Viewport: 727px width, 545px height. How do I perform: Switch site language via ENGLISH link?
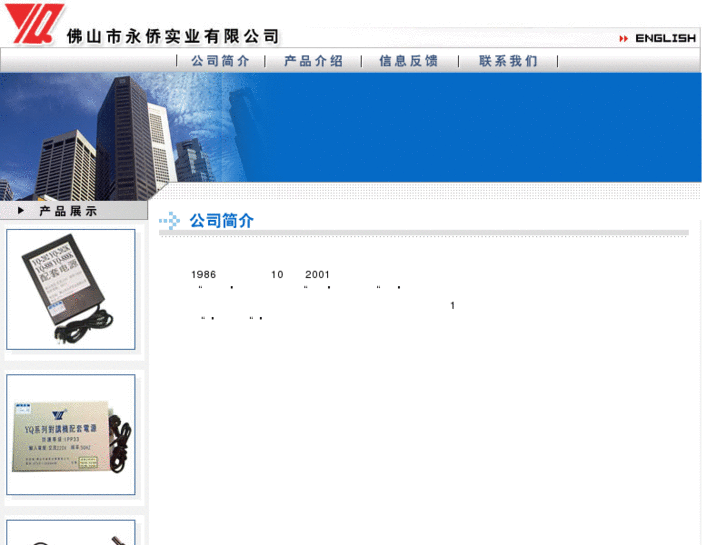pyautogui.click(x=665, y=38)
